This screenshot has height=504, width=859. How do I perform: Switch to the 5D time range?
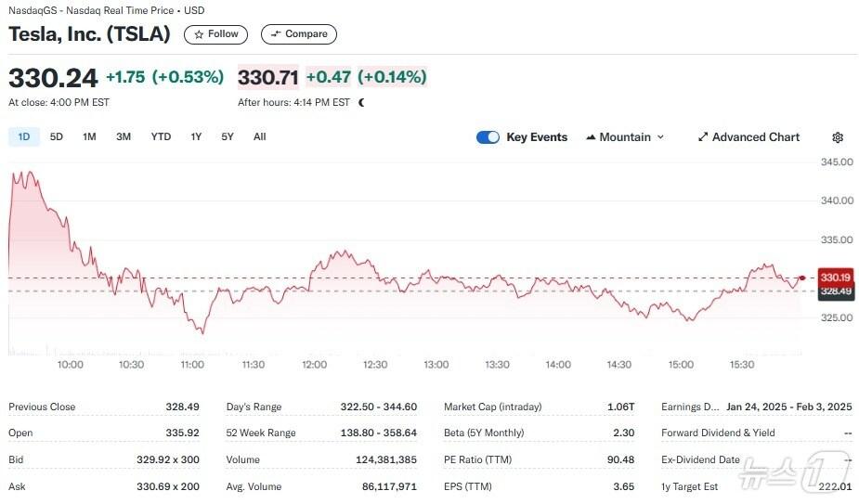tap(57, 137)
